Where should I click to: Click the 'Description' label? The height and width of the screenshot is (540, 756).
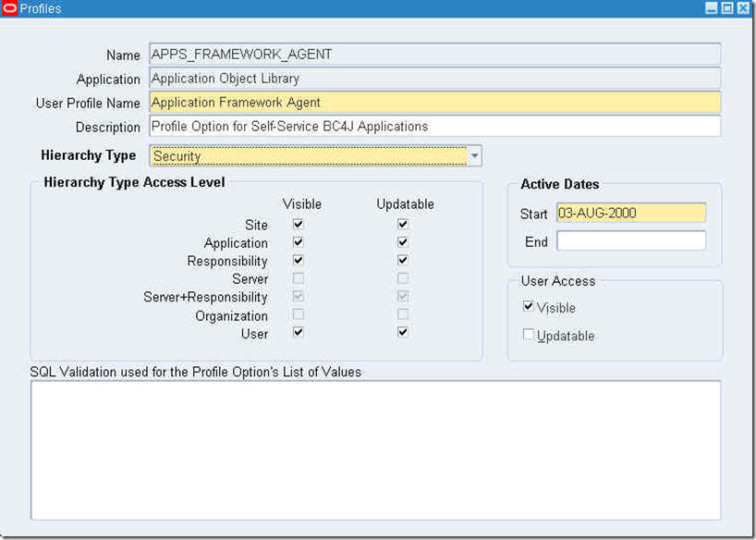(108, 127)
